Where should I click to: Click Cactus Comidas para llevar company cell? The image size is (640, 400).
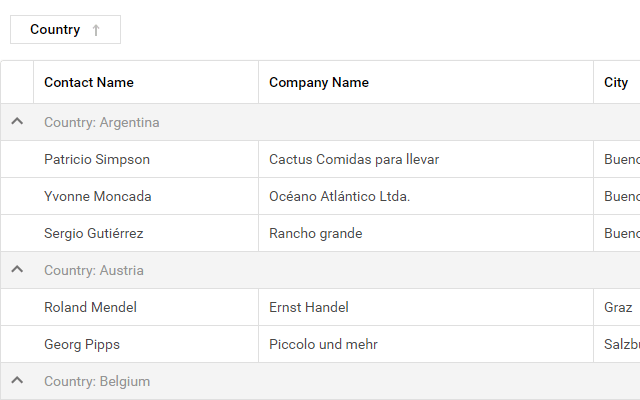(354, 159)
